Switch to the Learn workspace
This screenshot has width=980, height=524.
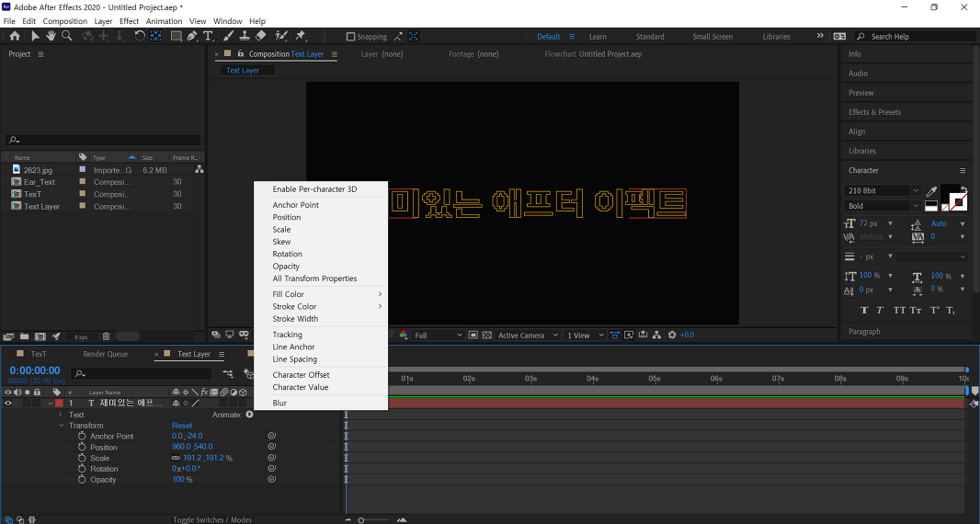(x=598, y=36)
